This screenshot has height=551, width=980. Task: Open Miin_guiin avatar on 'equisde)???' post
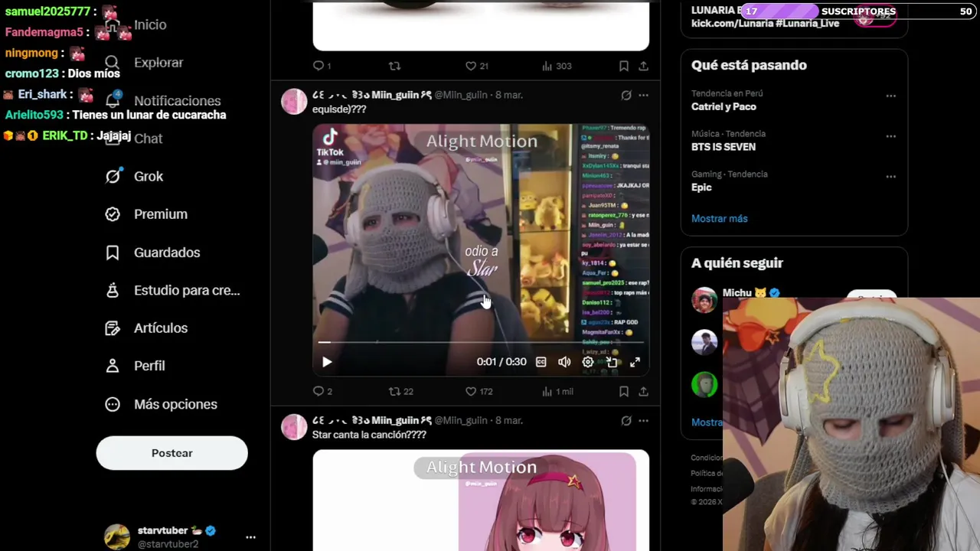[294, 102]
